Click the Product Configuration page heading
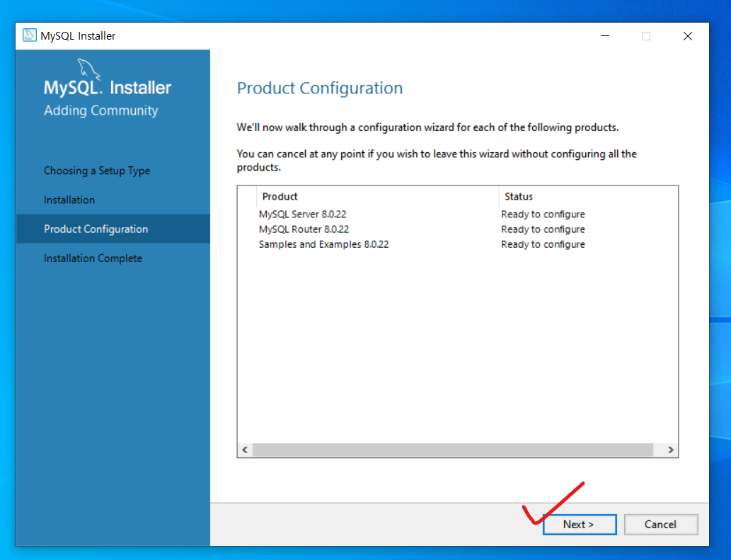The height and width of the screenshot is (560, 731). (x=320, y=88)
